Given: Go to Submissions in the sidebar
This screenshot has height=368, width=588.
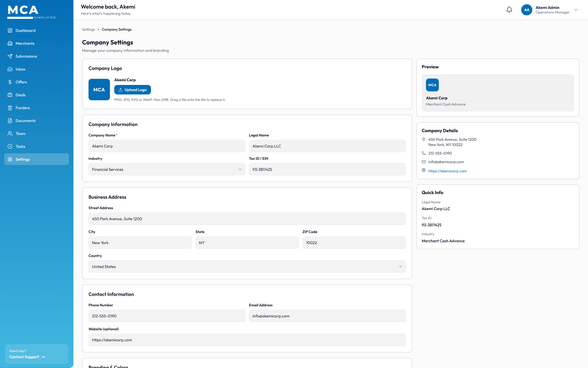Looking at the screenshot, I should click(x=36, y=56).
